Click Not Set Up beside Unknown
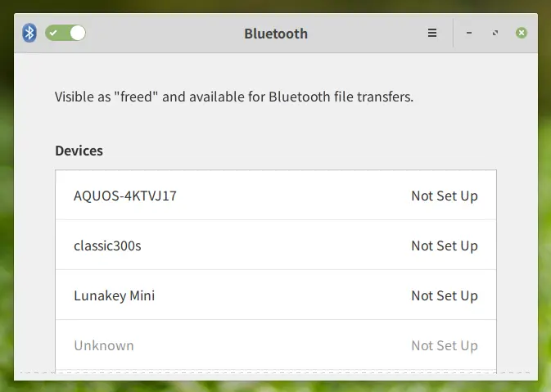Screen dimensions: 551x392 [x=445, y=345]
